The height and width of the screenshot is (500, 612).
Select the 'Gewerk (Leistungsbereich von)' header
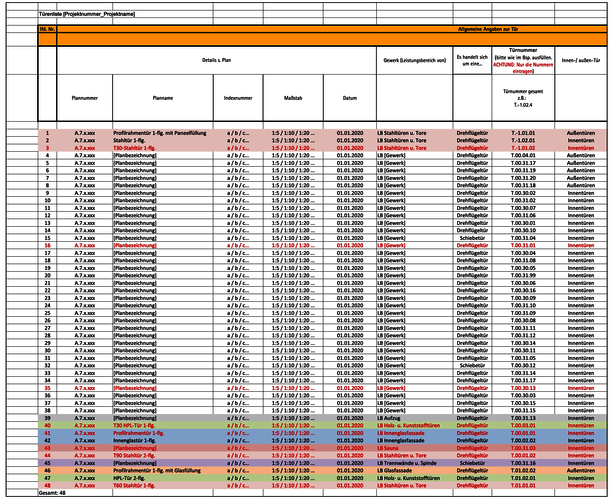pos(415,60)
